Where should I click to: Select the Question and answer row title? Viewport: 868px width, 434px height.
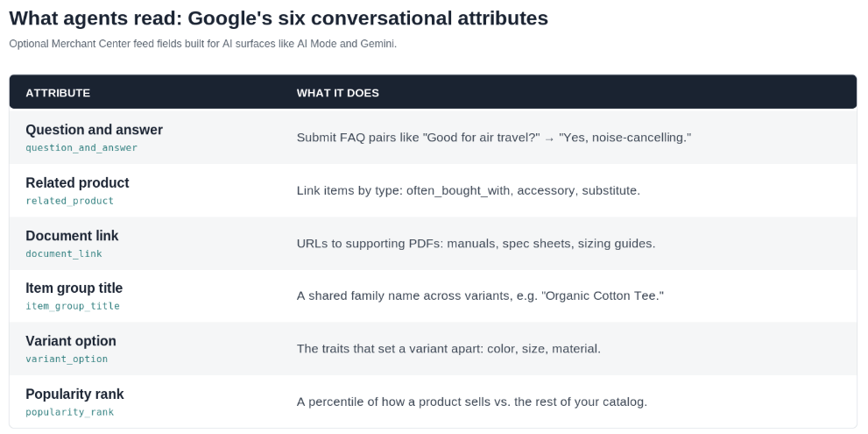[x=94, y=130]
